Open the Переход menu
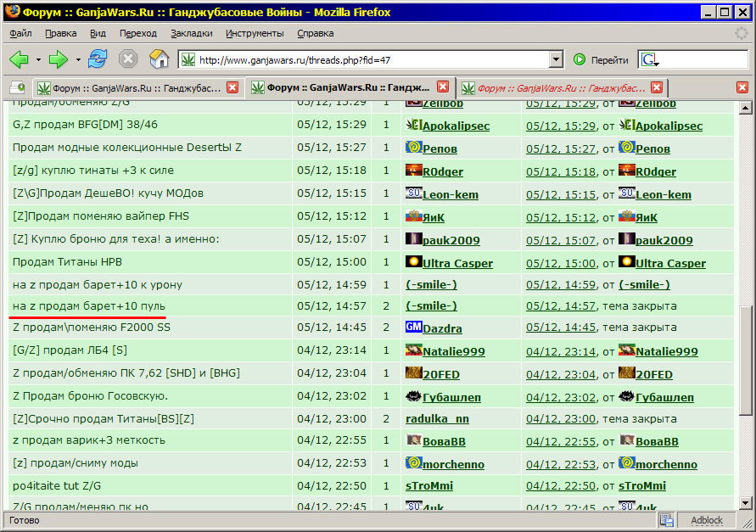The image size is (756, 532). [138, 33]
